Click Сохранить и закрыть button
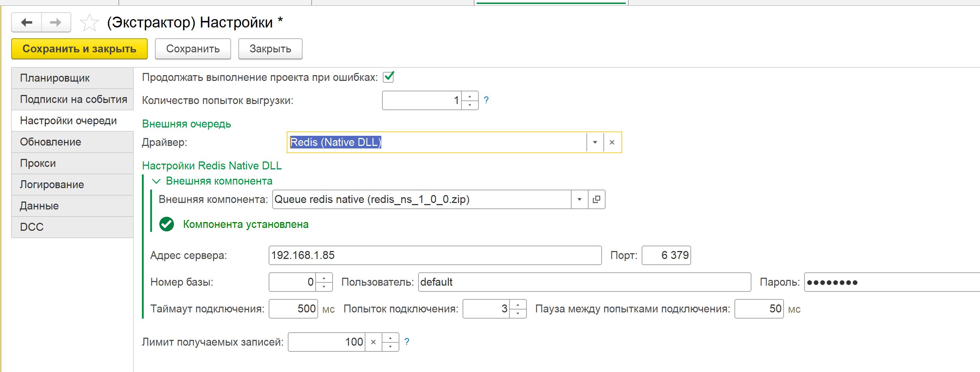Viewport: 980px width, 372px height. point(79,49)
